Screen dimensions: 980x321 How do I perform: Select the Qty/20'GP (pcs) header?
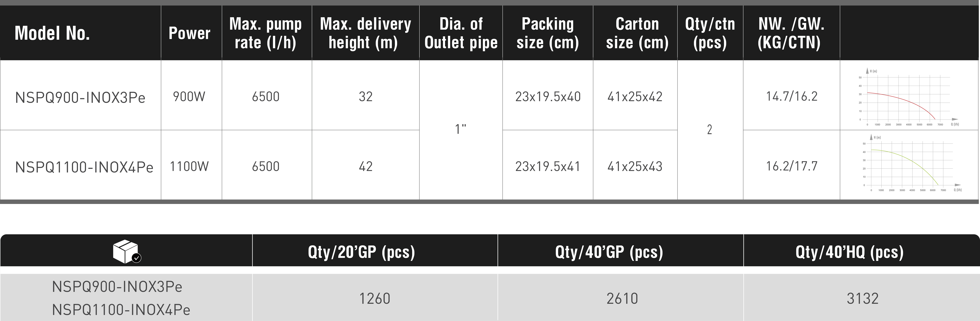(361, 252)
